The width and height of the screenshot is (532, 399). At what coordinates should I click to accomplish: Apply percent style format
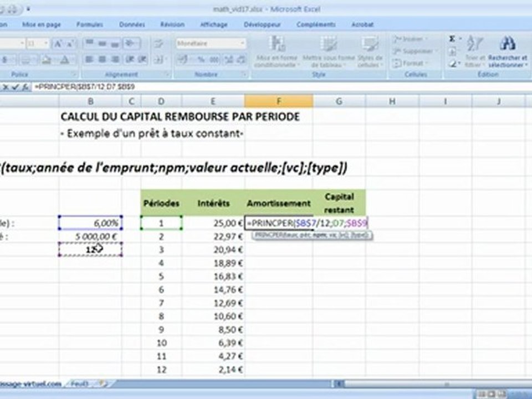[202, 60]
